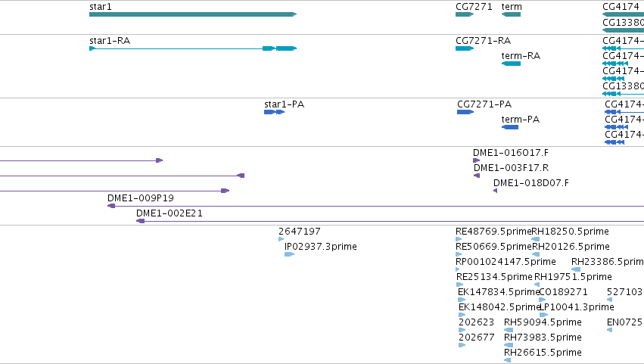Click the RH20126.5prime EST label
The height and width of the screenshot is (364, 644).
point(571,247)
